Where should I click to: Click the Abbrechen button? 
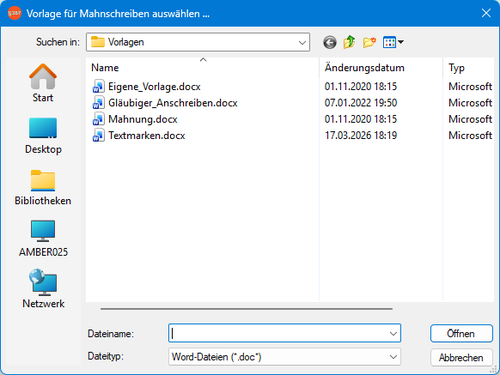(x=461, y=358)
